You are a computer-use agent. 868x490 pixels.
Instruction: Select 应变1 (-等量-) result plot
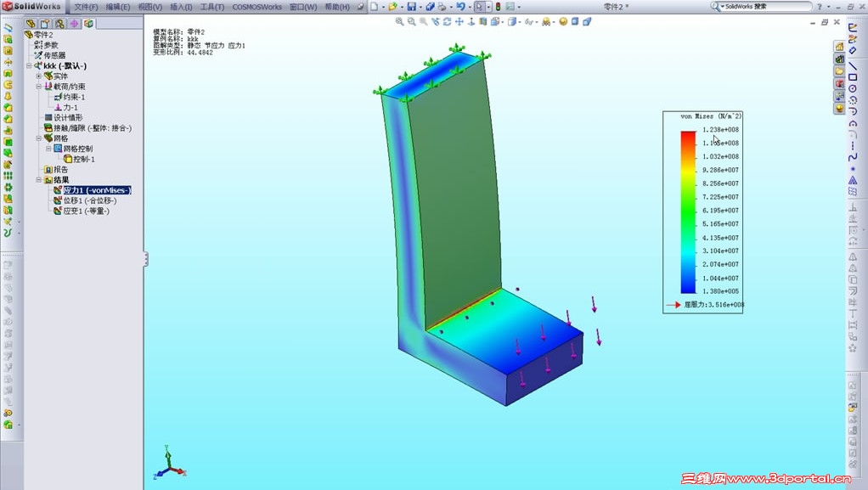pyautogui.click(x=82, y=211)
